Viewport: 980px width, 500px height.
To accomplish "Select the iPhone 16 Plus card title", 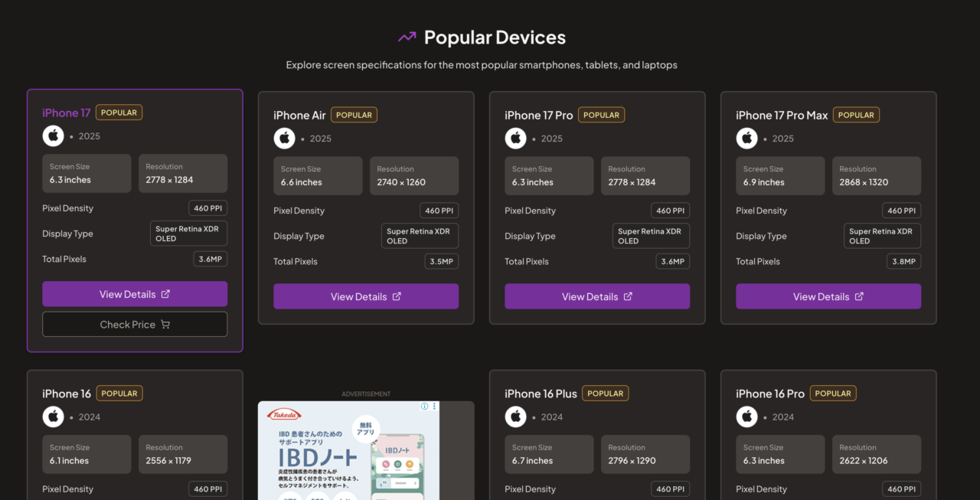I will click(x=541, y=394).
